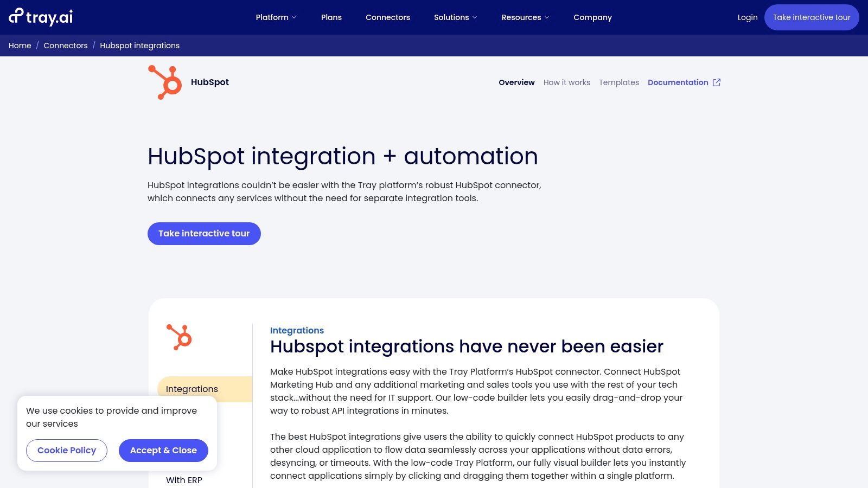Screen dimensions: 868x488
Task: Click the HubSpot logo inside the integrations card
Action: click(x=179, y=337)
